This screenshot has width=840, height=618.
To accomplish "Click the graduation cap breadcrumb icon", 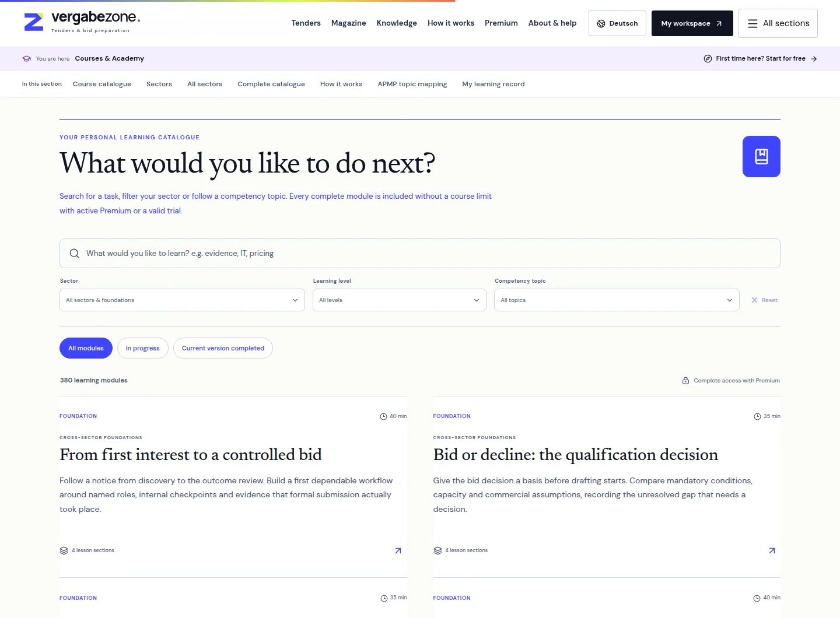I will [26, 59].
